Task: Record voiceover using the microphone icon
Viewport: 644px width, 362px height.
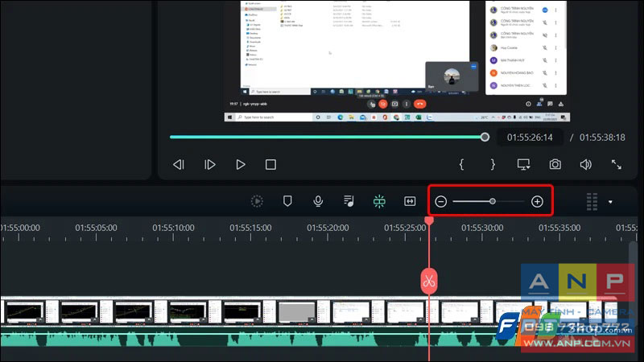Action: tap(318, 201)
